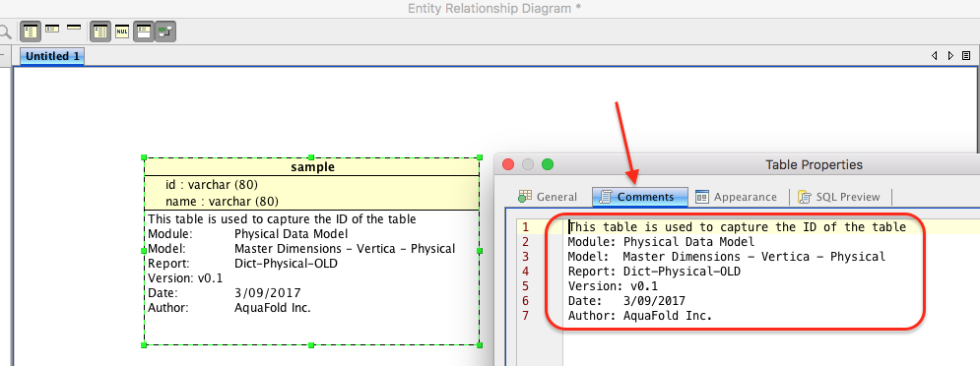
Task: Click the Model: Master Dimensions line in editor
Action: pos(726,257)
